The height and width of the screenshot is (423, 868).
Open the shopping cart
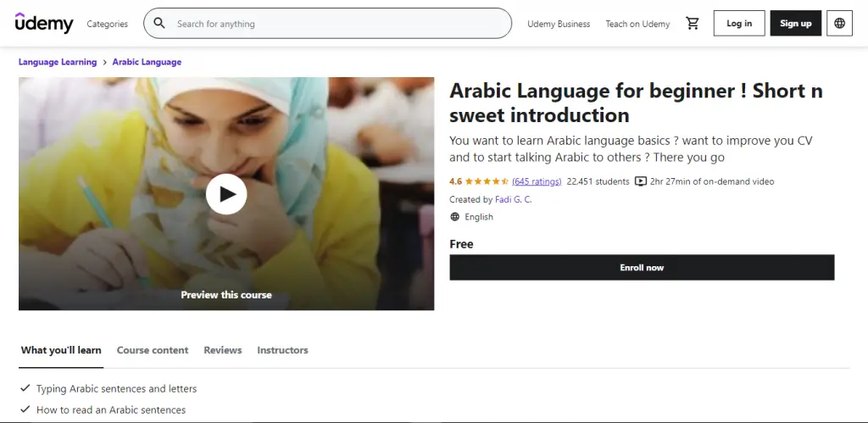693,24
